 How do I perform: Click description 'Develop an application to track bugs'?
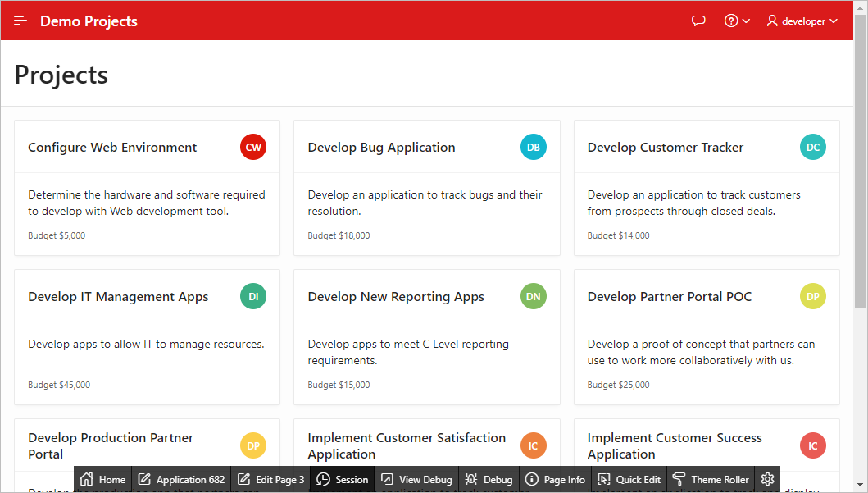[x=425, y=203]
